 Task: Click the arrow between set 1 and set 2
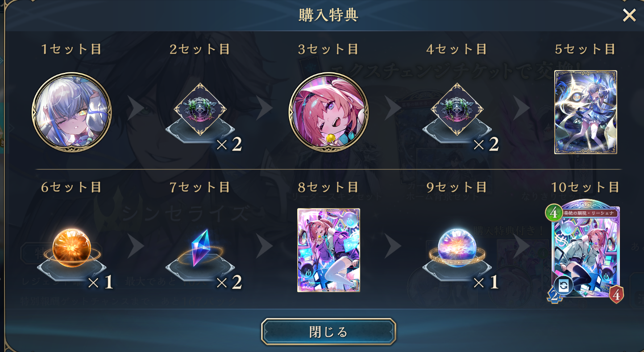pos(136,109)
